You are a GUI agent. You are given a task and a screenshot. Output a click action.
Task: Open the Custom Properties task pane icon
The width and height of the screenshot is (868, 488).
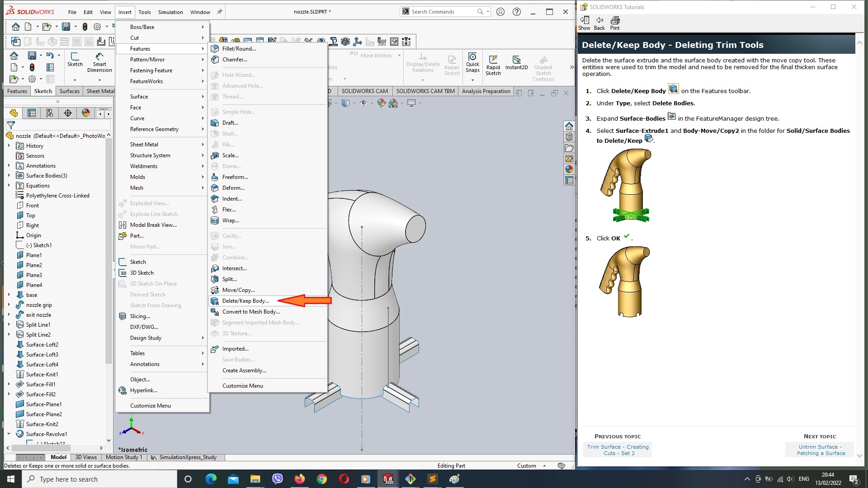569,180
